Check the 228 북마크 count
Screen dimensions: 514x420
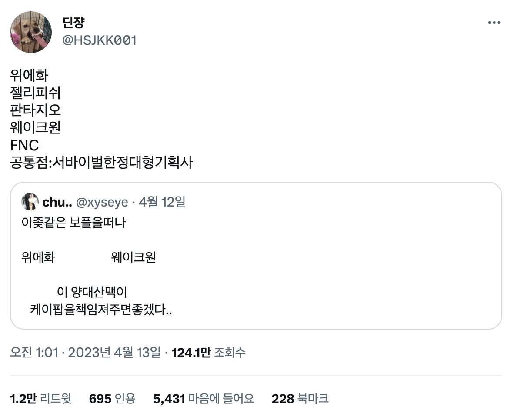click(301, 398)
